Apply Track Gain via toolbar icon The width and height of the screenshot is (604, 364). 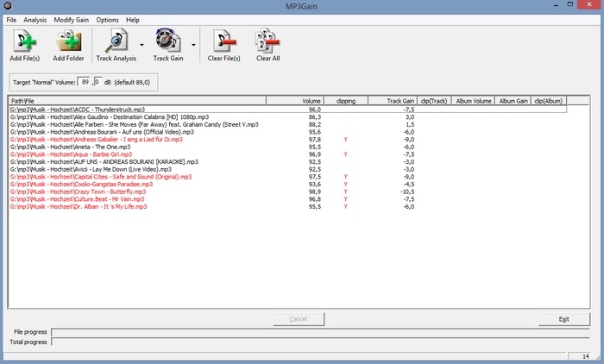[168, 40]
